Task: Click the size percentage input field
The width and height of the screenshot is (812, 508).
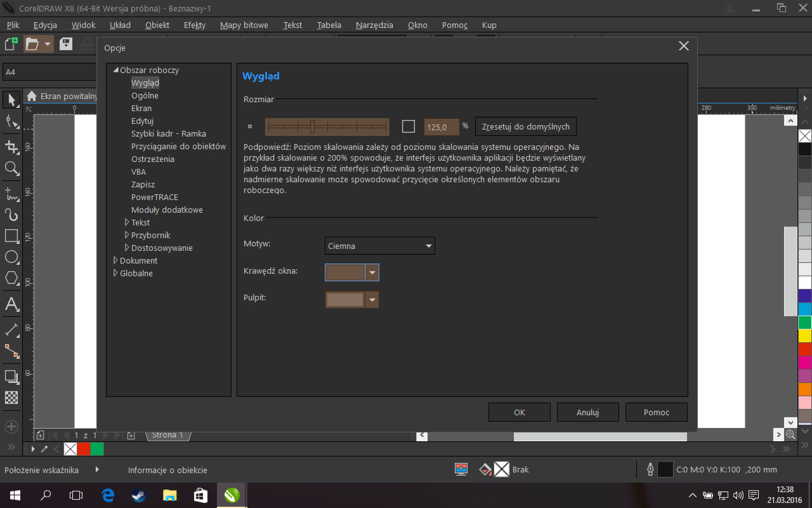Action: 441,127
